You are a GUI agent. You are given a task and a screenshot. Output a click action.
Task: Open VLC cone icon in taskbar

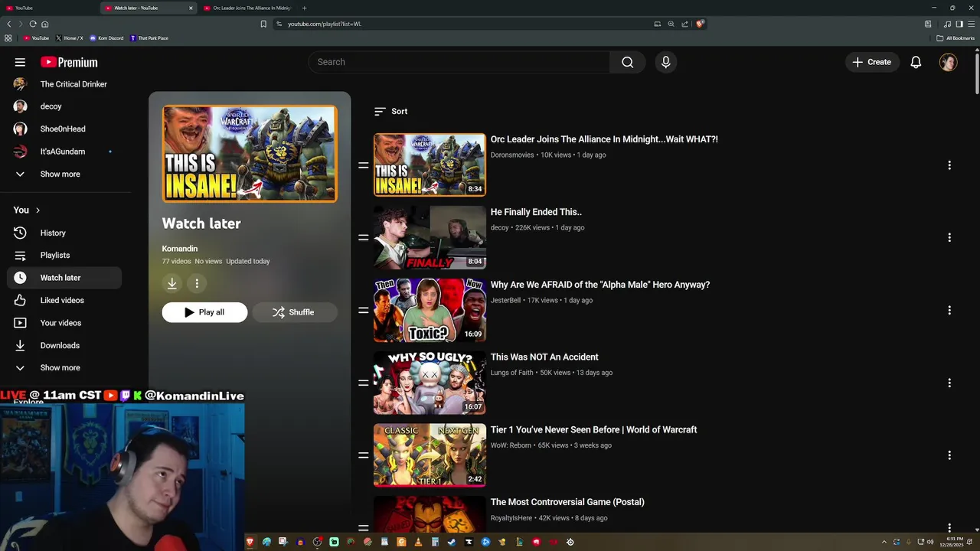click(x=418, y=542)
